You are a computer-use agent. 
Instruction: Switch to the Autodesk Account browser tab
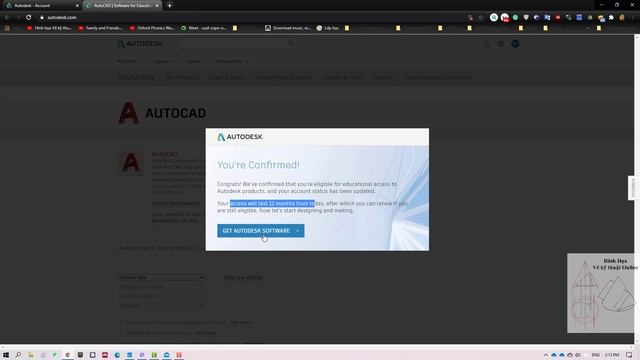(41, 6)
